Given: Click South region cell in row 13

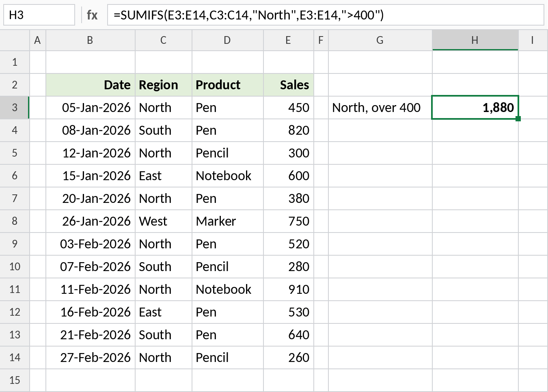Looking at the screenshot, I should pyautogui.click(x=164, y=335).
